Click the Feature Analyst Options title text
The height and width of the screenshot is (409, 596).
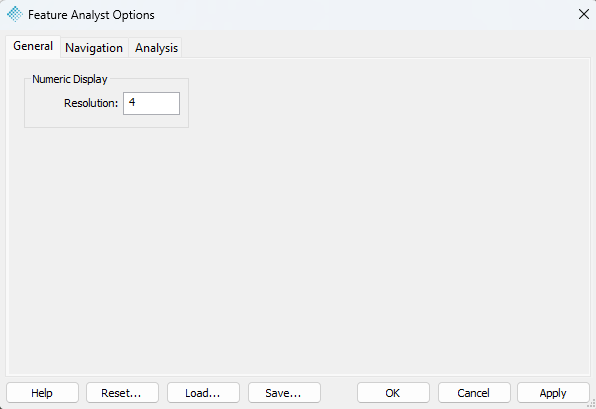pyautogui.click(x=91, y=15)
